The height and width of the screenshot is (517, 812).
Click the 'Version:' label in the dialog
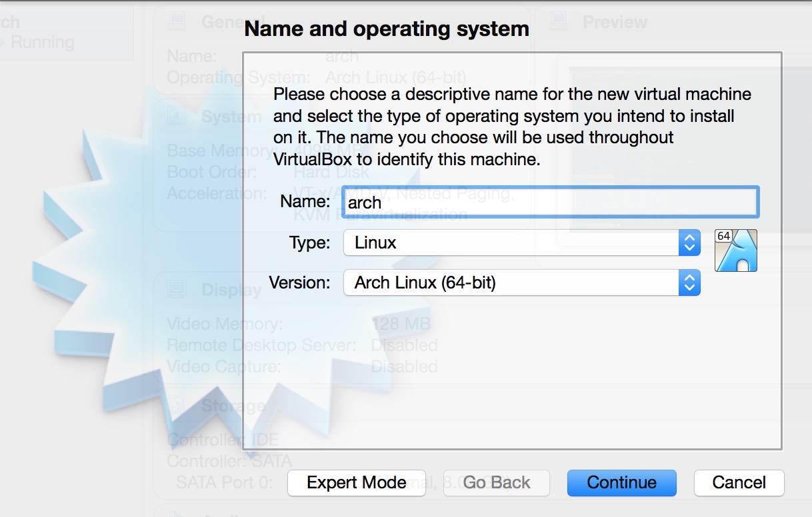point(299,282)
